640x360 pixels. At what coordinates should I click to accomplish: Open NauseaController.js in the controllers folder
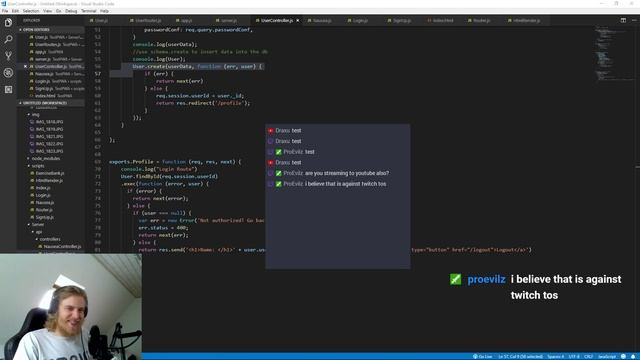click(62, 247)
